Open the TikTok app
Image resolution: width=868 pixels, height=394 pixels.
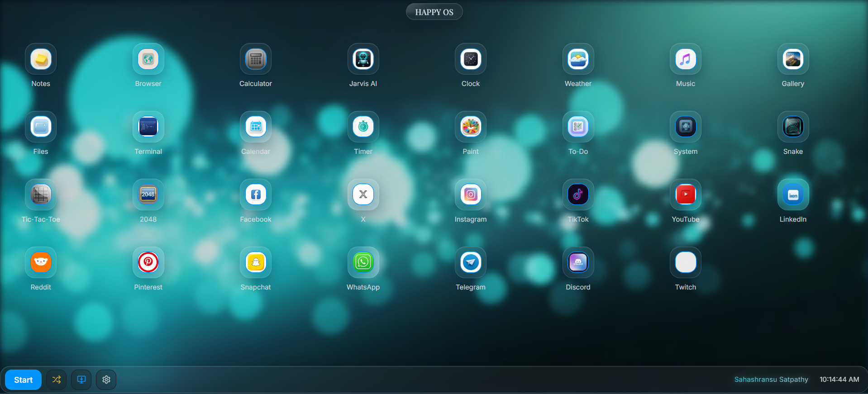click(578, 195)
